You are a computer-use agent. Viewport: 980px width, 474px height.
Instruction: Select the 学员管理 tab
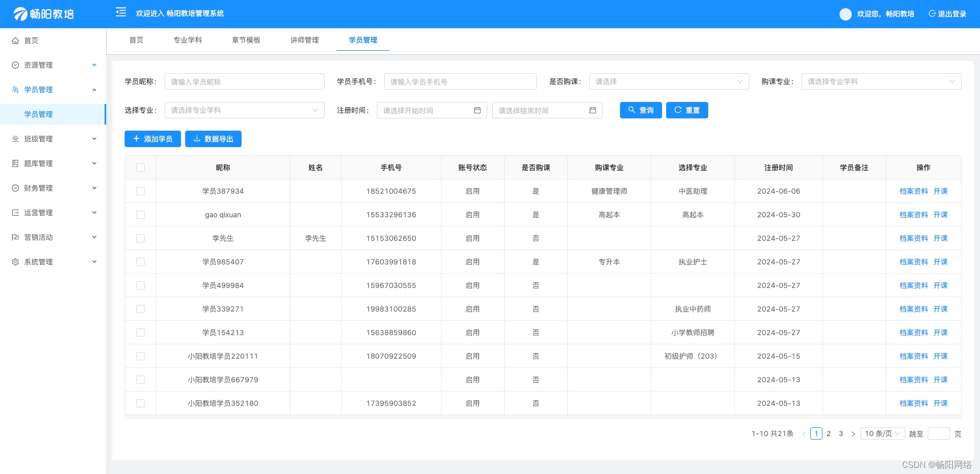coord(363,40)
